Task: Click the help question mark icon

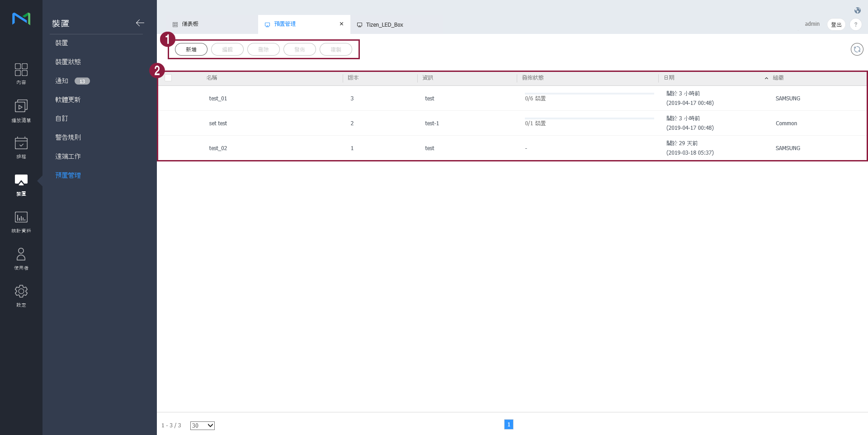Action: tap(855, 24)
